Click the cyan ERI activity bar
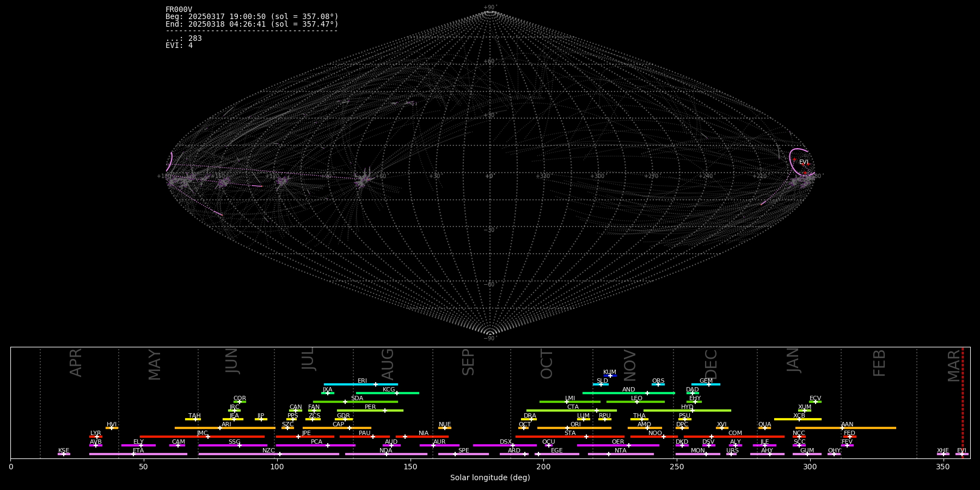The image size is (980, 490). pyautogui.click(x=361, y=384)
